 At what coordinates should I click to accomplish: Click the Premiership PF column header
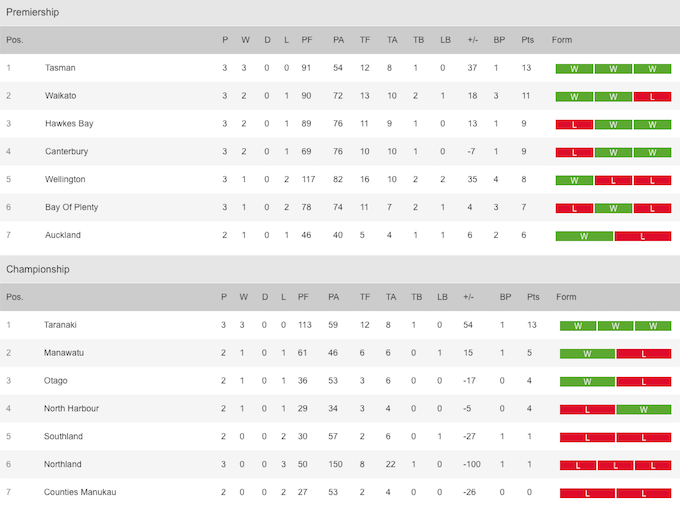(x=307, y=40)
